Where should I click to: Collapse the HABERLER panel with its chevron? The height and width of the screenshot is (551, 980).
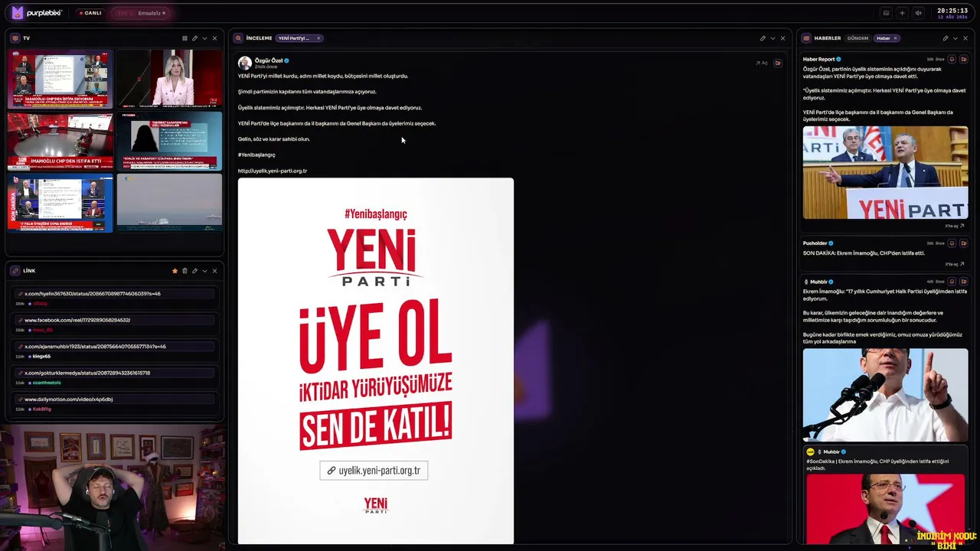[x=955, y=38]
